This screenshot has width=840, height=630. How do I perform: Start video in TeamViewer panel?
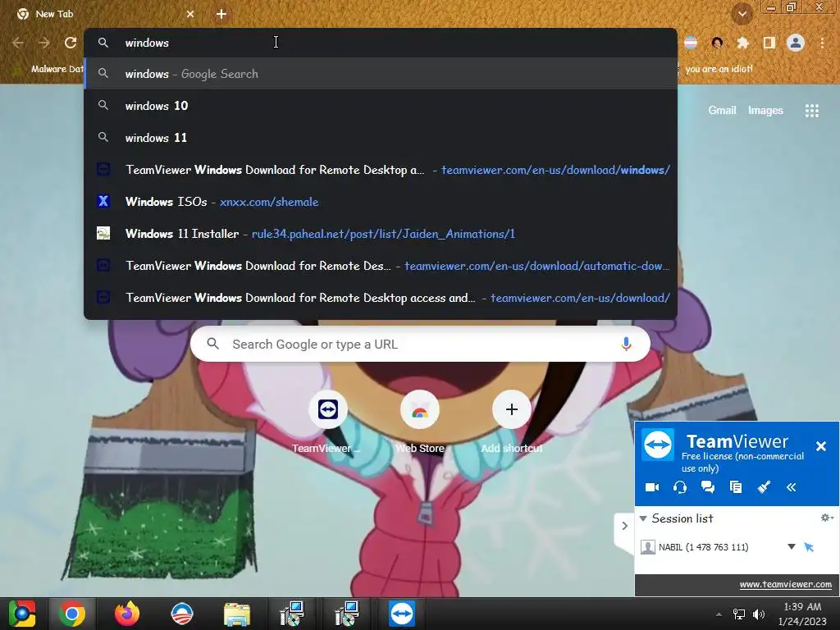click(x=652, y=487)
